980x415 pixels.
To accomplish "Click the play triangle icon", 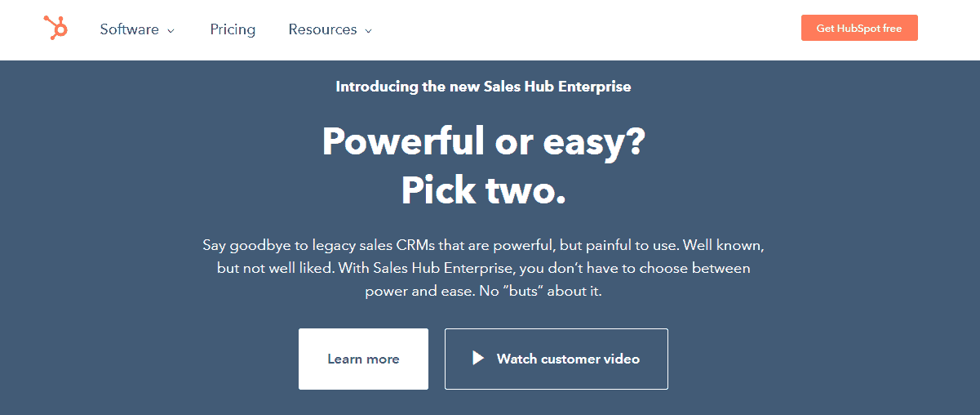I will (x=478, y=359).
